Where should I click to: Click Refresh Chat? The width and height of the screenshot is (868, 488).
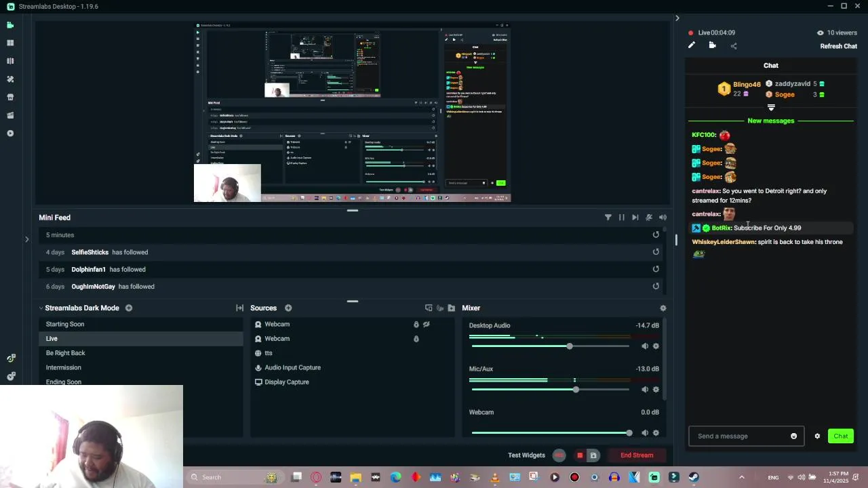click(838, 46)
